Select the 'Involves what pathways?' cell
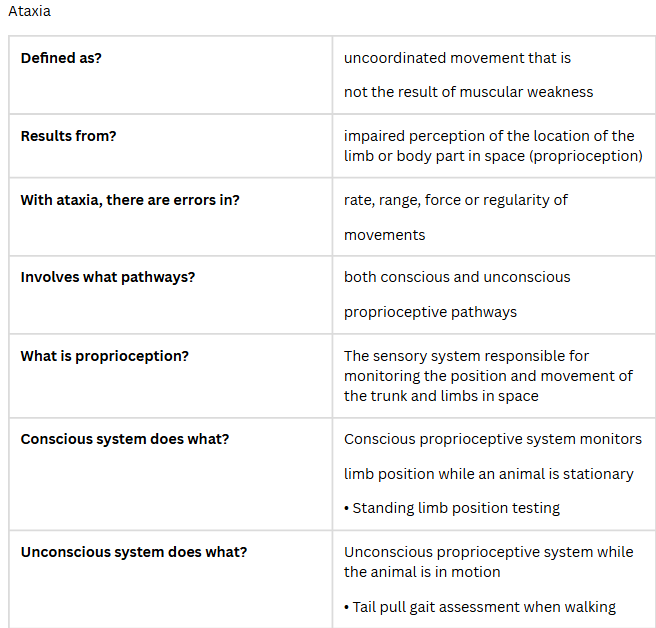 tap(108, 277)
